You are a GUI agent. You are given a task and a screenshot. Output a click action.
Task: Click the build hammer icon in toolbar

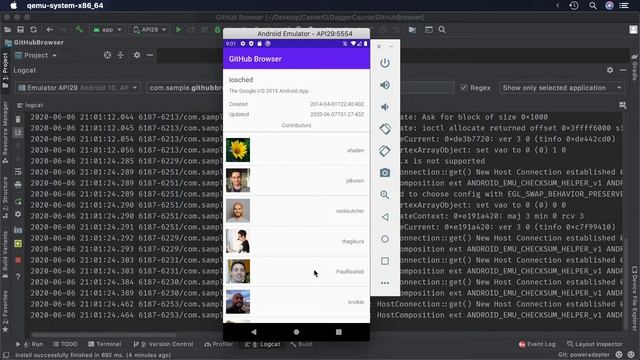click(79, 30)
